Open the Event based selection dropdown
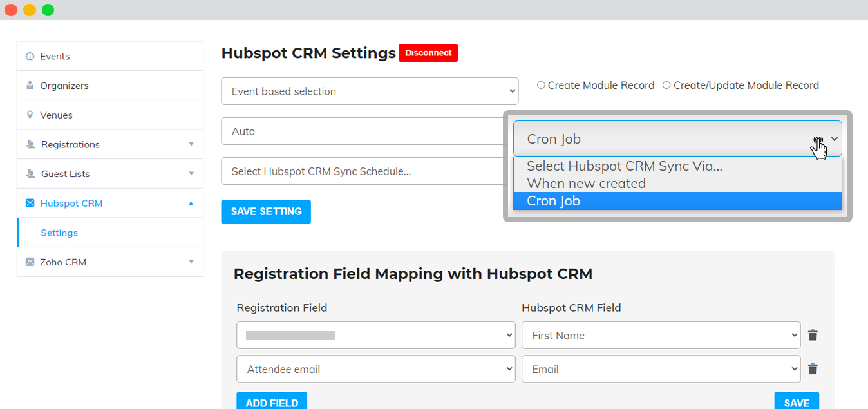 [370, 91]
